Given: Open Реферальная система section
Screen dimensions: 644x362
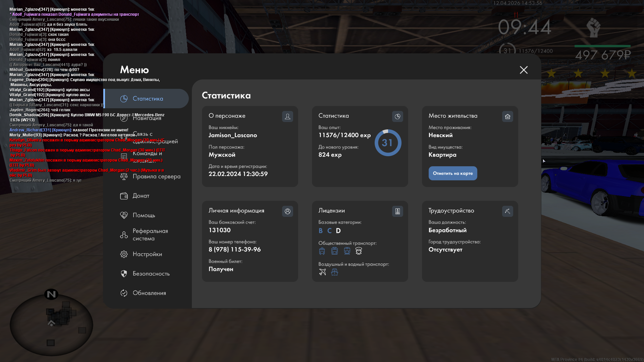Looking at the screenshot, I should pyautogui.click(x=150, y=235).
